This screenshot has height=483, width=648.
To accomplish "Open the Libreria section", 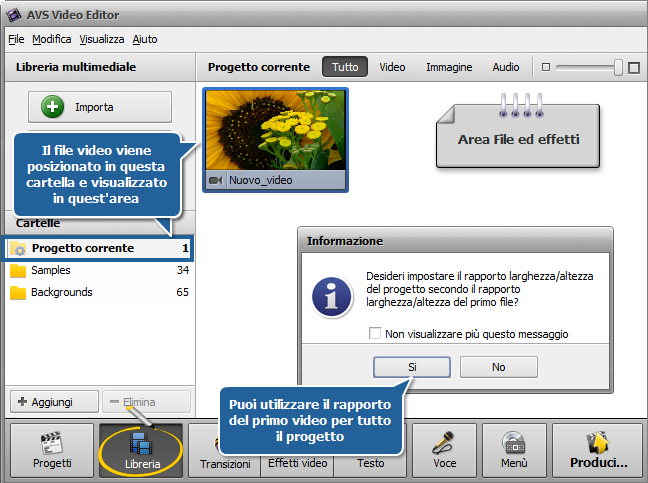I will click(x=141, y=450).
